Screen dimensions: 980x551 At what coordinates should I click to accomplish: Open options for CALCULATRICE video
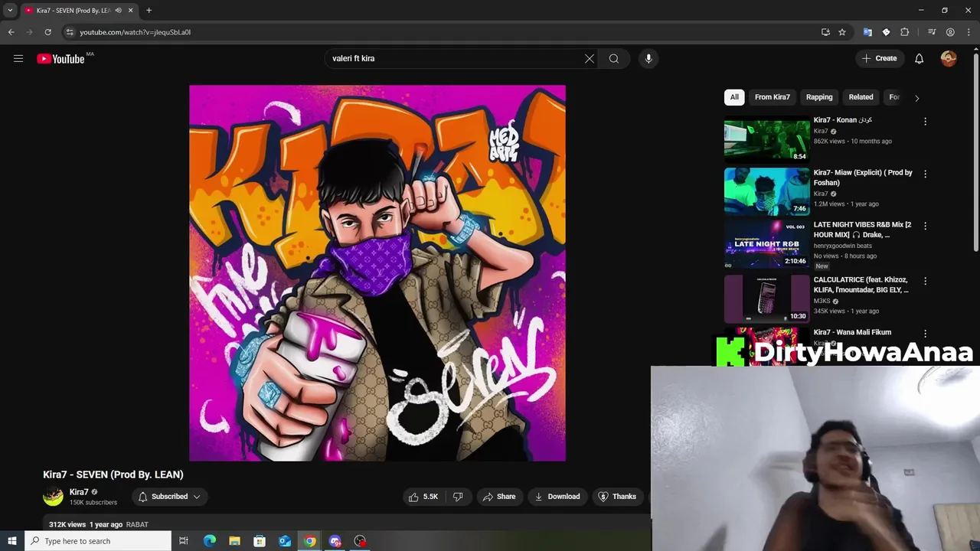[925, 281]
